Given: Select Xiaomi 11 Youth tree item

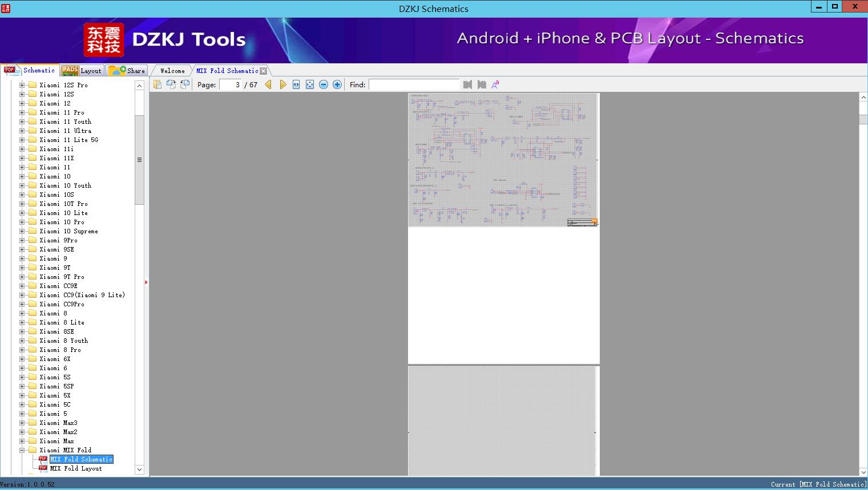Looking at the screenshot, I should 65,122.
